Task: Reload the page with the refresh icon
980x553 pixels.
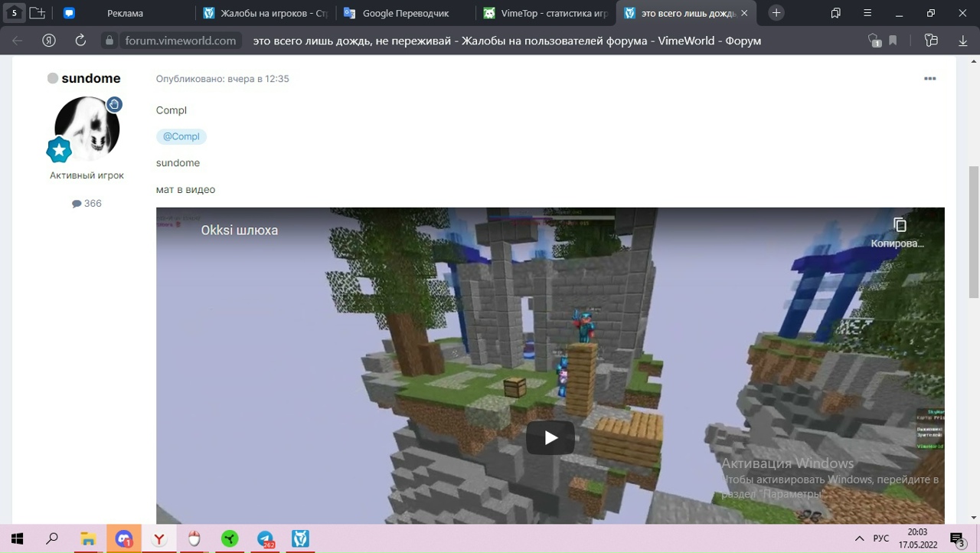Action: click(80, 41)
